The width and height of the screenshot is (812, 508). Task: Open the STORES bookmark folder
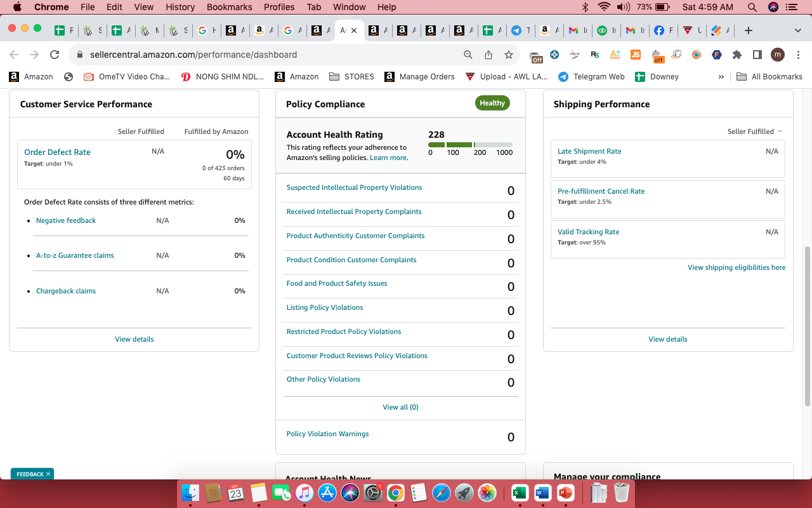click(351, 76)
